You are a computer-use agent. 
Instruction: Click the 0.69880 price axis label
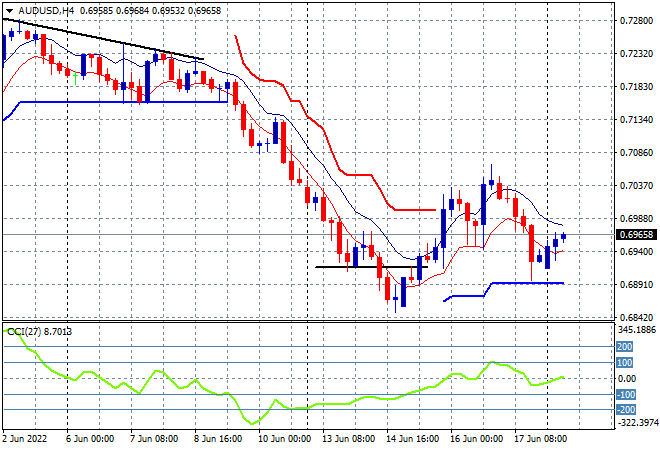click(636, 219)
